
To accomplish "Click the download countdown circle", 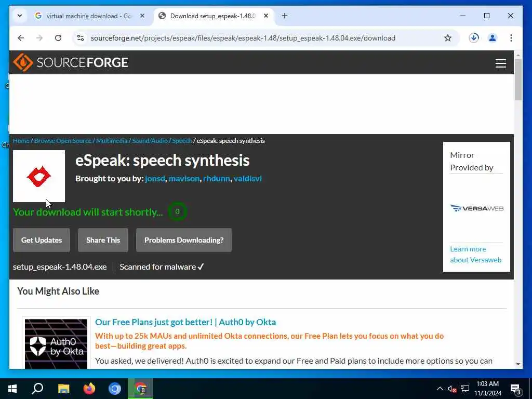I will click(177, 211).
